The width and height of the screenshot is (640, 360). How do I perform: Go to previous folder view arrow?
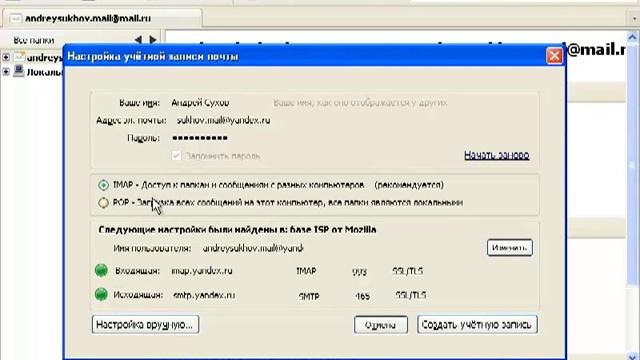(138, 40)
